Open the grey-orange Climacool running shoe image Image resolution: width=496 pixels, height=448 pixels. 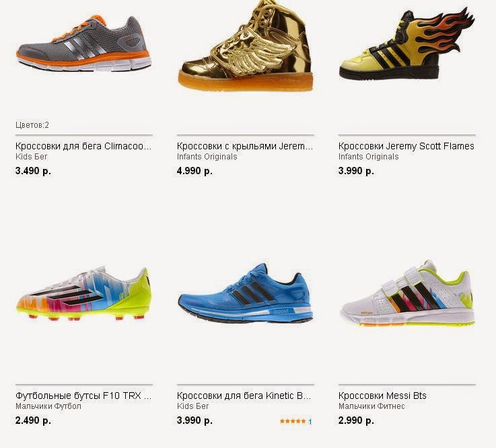point(84,43)
